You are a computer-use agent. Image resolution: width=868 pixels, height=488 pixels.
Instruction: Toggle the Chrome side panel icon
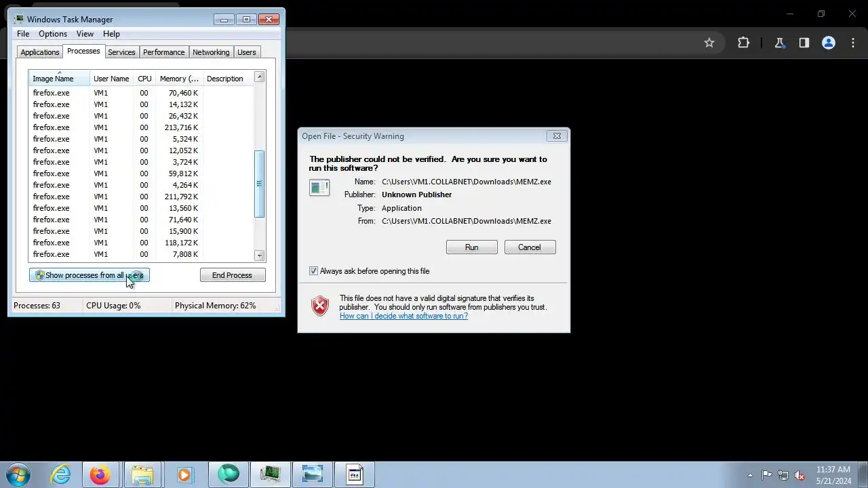click(x=804, y=43)
